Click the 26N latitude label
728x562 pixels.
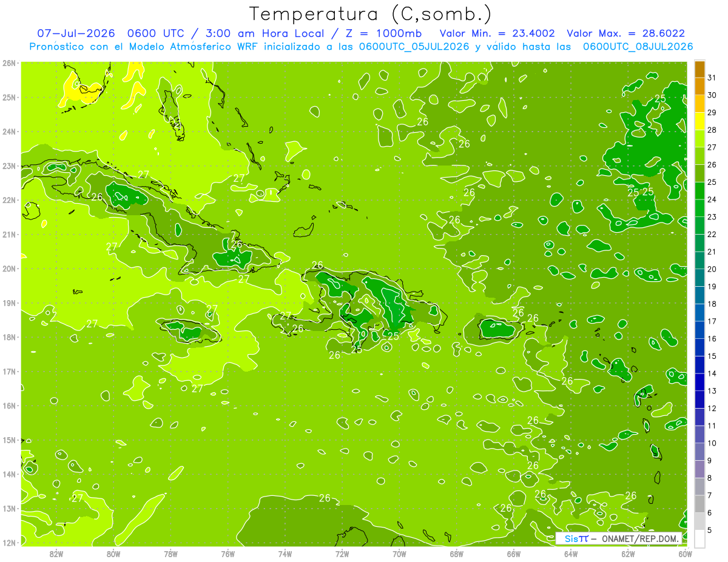pos(9,63)
